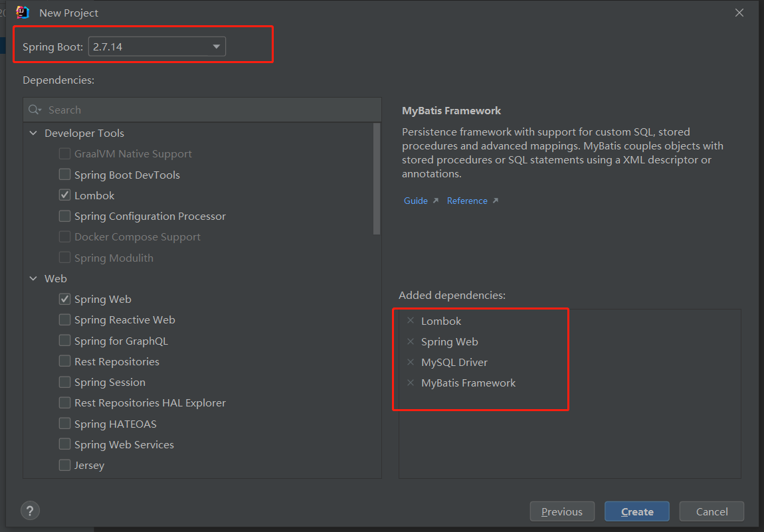Toggle Docker Compose Support checkbox

click(64, 236)
